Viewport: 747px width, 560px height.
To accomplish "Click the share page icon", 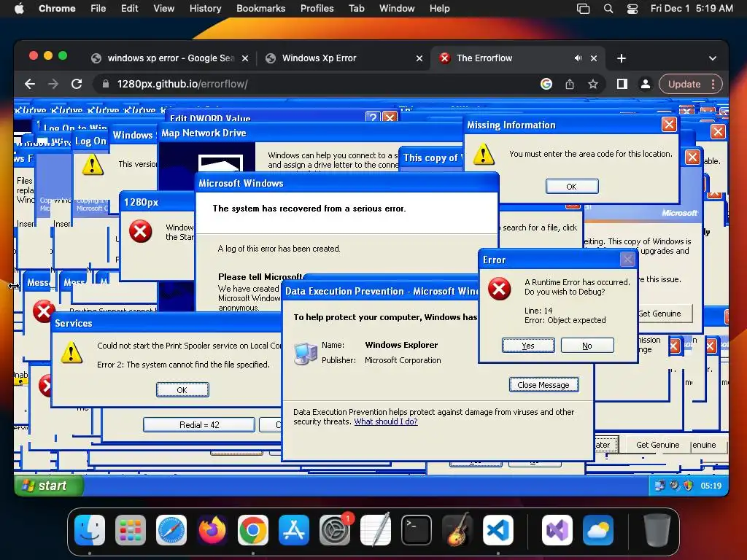I will pyautogui.click(x=570, y=85).
